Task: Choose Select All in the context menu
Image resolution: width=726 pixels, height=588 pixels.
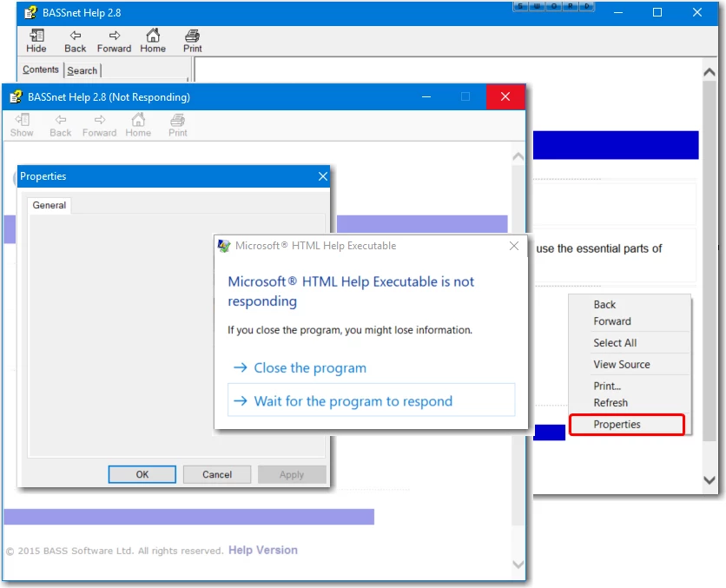Action: tap(615, 342)
